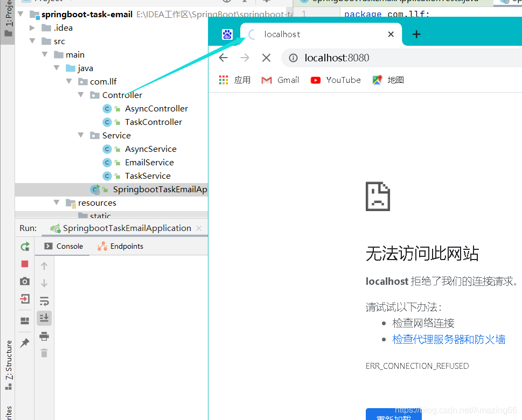
Task: Close the SpringbootTaskEmailApplication run tab
Action: point(199,228)
